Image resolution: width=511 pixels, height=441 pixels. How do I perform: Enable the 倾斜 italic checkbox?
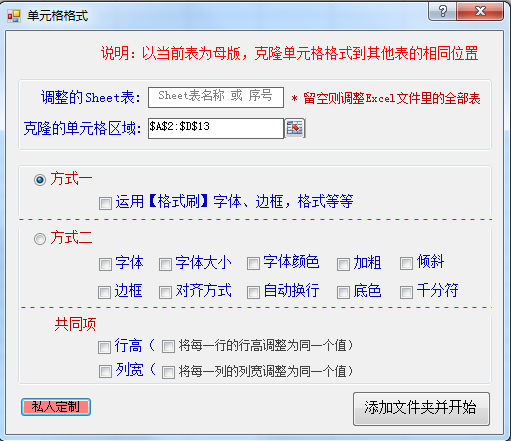pos(406,263)
